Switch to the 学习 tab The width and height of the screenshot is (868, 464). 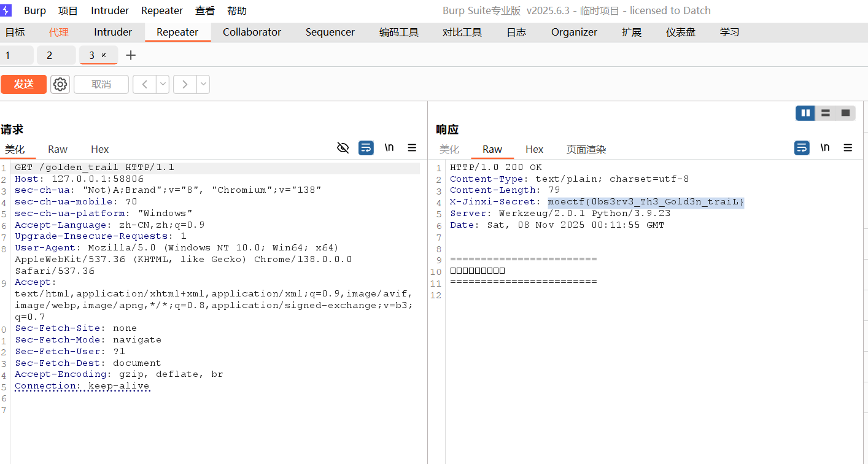click(x=730, y=32)
